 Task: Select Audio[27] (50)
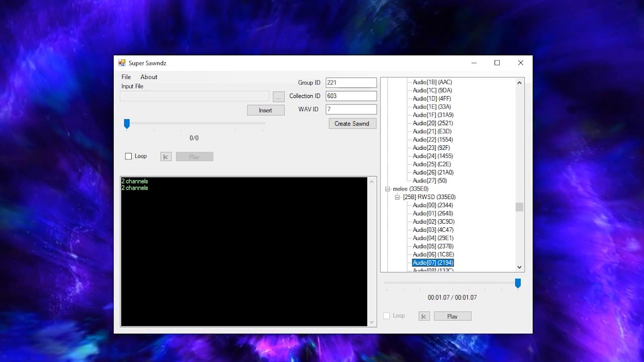click(x=430, y=180)
